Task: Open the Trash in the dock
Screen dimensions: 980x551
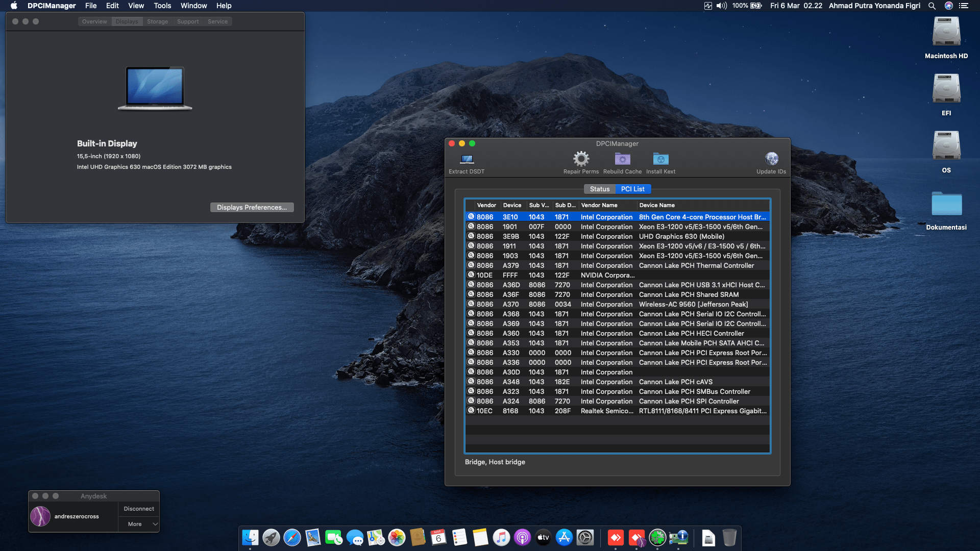Action: click(x=729, y=537)
